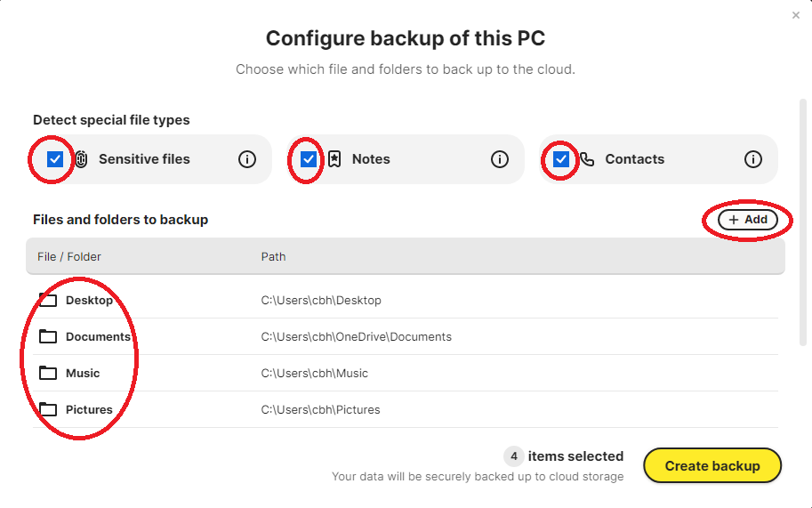
Task: Click the File / Folder column header
Action: [x=69, y=256]
